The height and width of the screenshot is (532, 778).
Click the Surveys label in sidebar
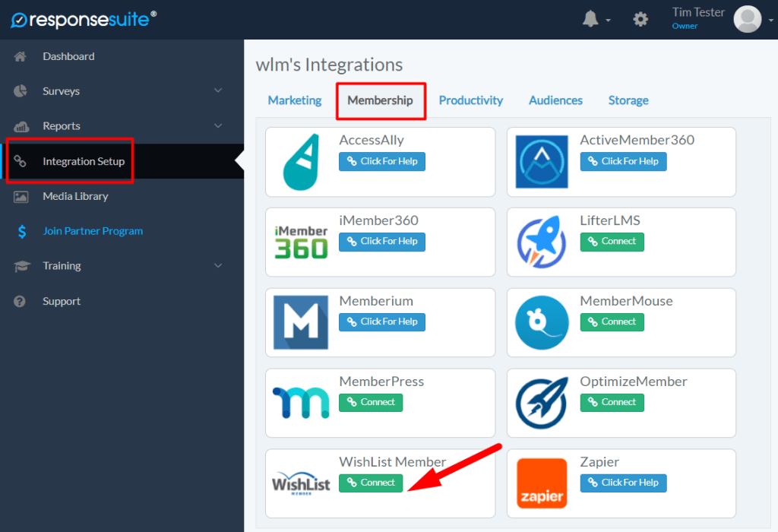pos(61,91)
